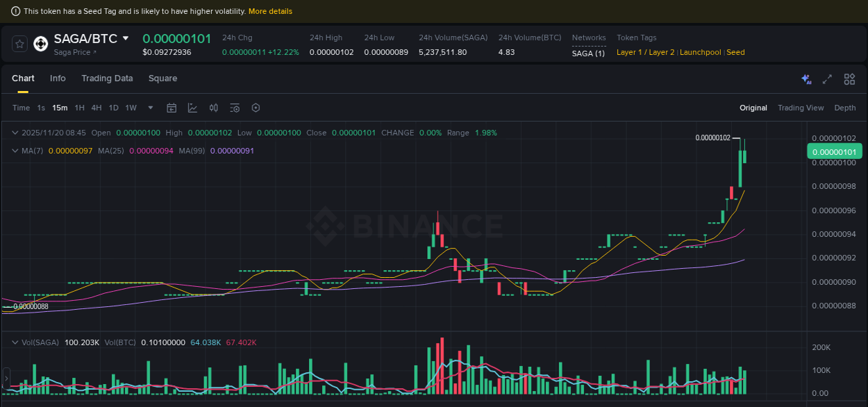Expand the chart with the fullscreen arrows icon
Viewport: 868px width, 407px height.
(827, 79)
